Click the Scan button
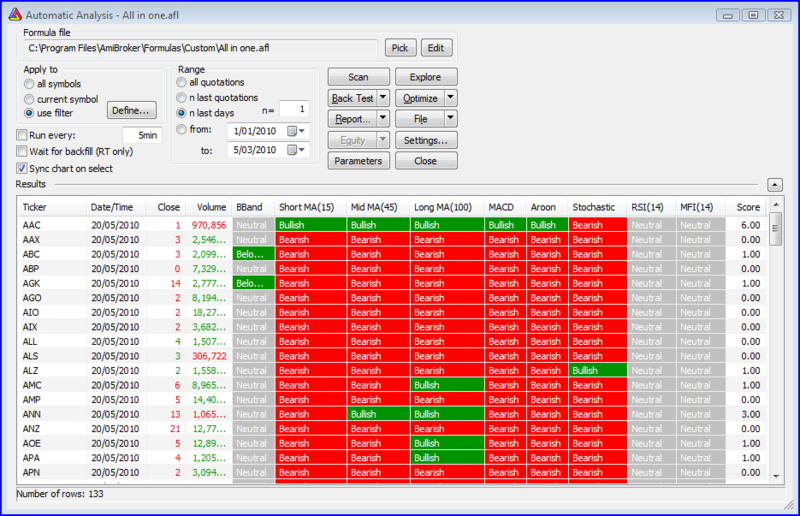Screen dimensions: 800x516 click(x=359, y=77)
